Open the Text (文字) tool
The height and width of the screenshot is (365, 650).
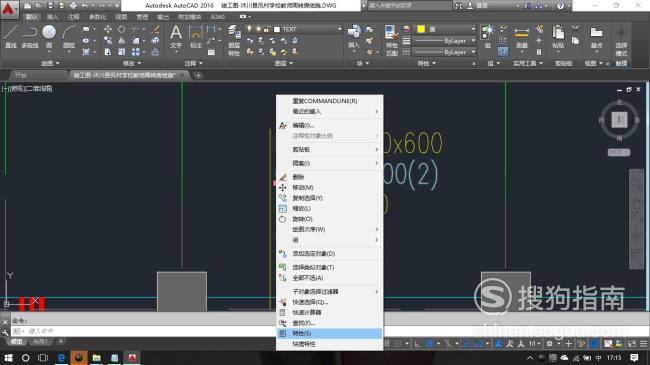[x=176, y=36]
